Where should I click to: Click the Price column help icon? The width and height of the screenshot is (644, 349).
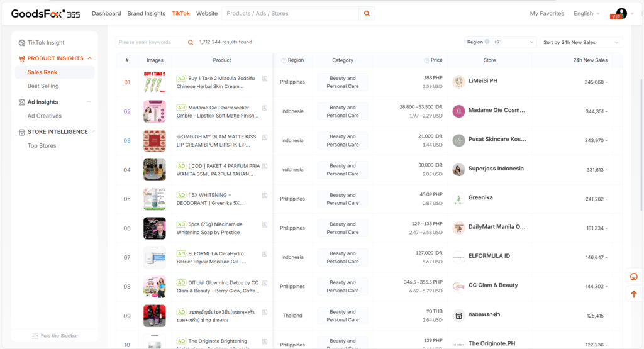426,60
